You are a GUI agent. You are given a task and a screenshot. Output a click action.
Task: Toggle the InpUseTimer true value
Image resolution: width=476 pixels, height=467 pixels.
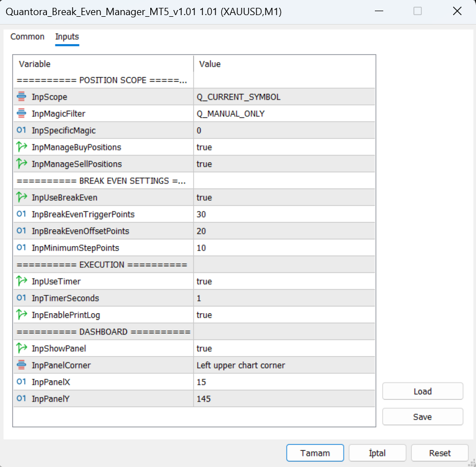(284, 281)
